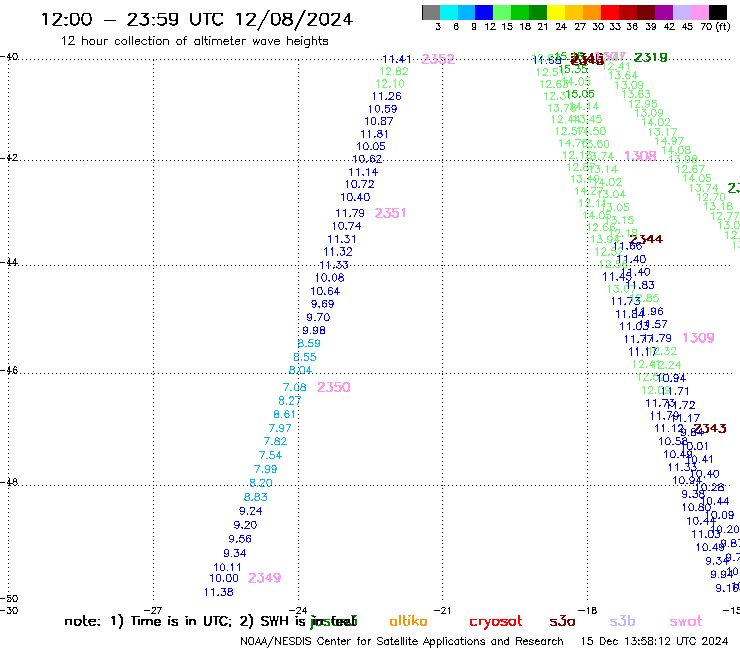Pick the dark blue legend swatch
Viewport: 740px width, 650px height.
484,12
